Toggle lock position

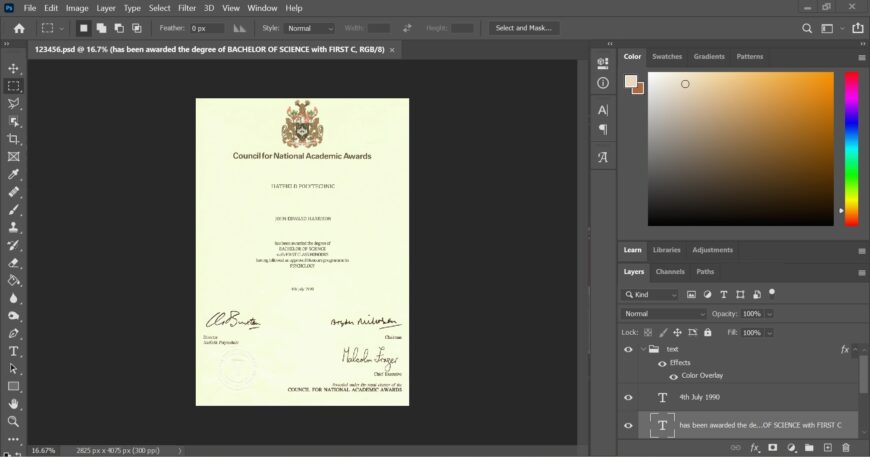677,333
